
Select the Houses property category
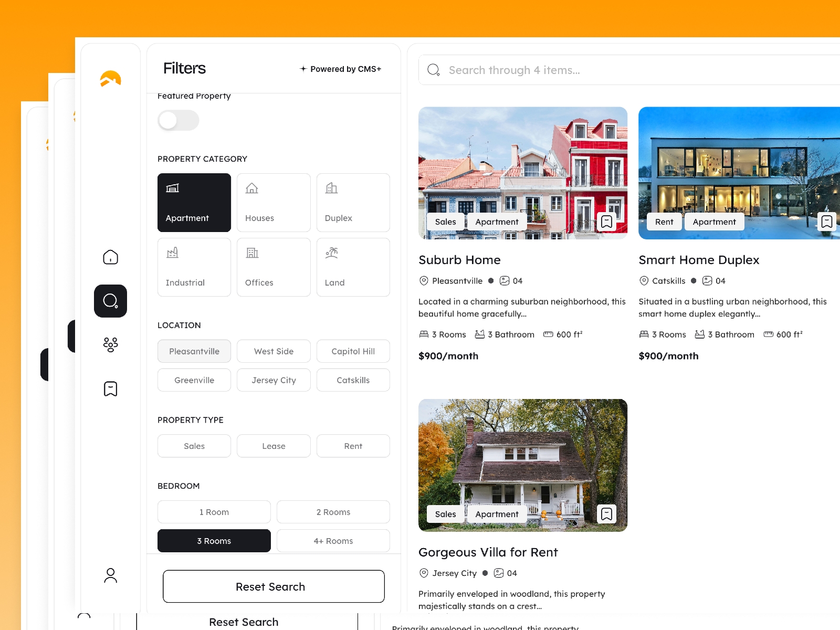[274, 203]
